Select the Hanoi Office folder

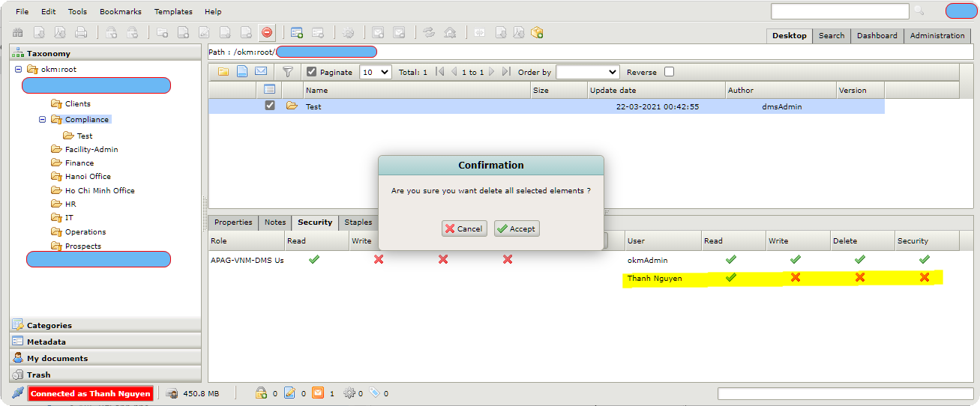pos(88,177)
